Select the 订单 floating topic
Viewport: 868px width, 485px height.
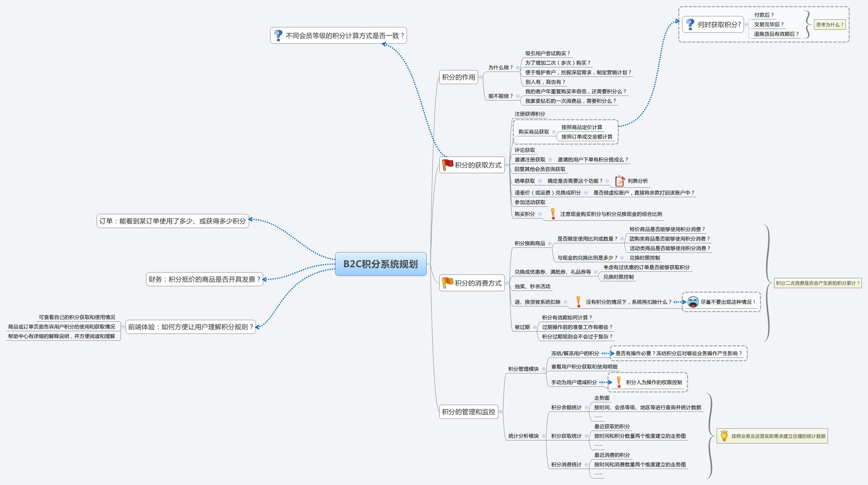pos(173,221)
